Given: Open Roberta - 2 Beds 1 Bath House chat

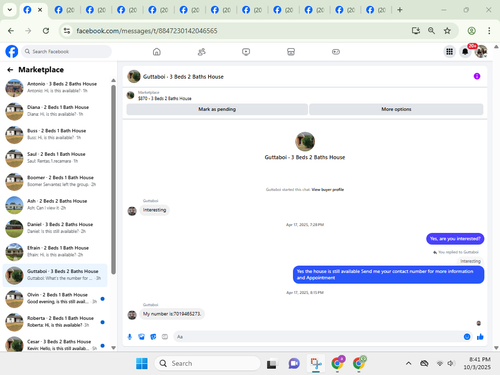Looking at the screenshot, I should [55, 322].
